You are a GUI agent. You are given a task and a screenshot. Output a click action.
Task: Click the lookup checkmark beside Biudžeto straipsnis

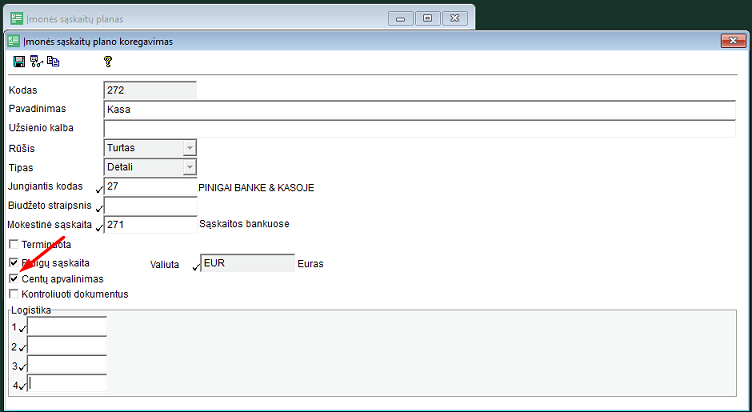coord(99,209)
